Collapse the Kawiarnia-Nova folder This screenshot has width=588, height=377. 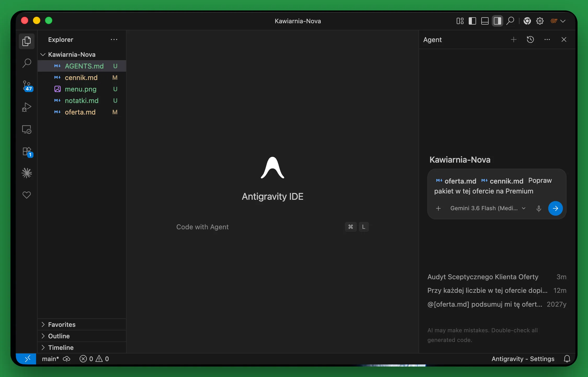82,54
